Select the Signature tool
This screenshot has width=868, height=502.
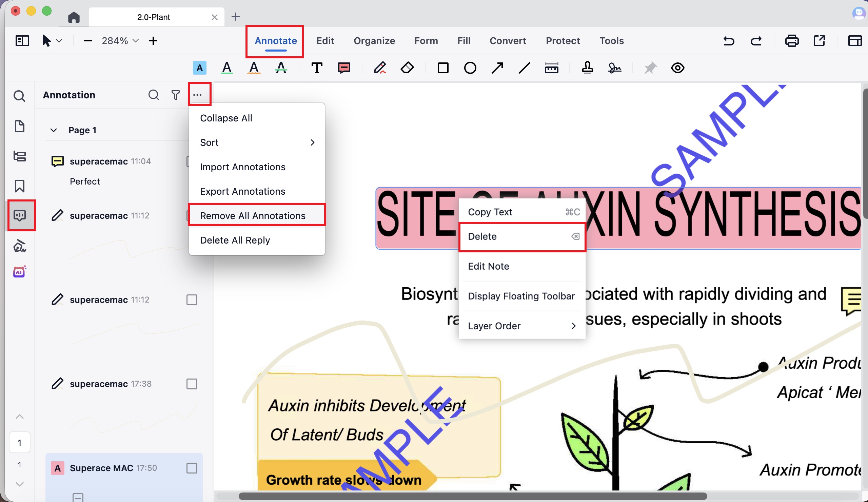click(x=614, y=68)
